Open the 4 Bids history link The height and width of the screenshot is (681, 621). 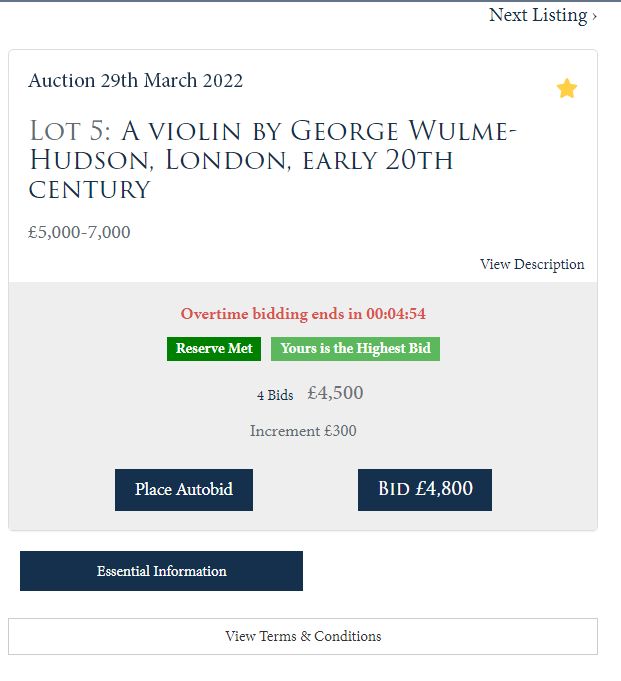click(x=275, y=395)
